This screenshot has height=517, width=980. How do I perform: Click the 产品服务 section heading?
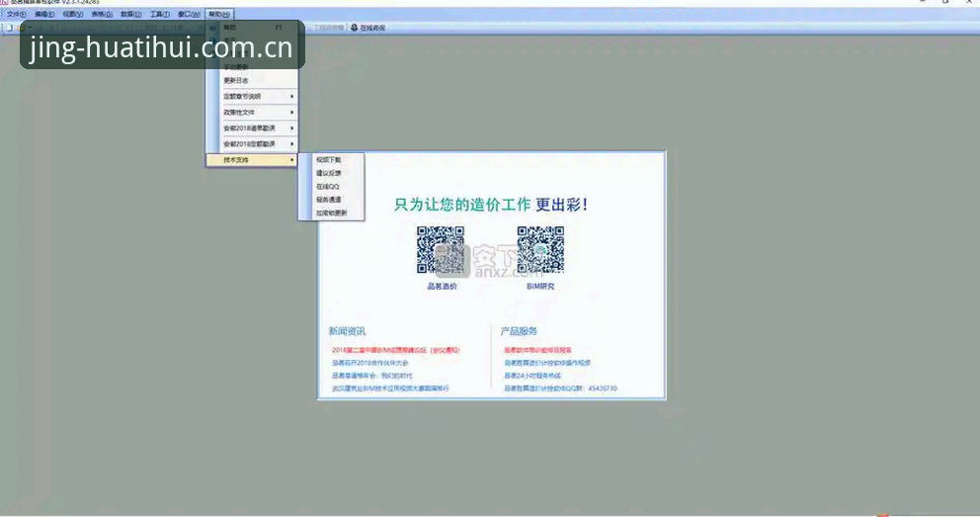point(519,331)
